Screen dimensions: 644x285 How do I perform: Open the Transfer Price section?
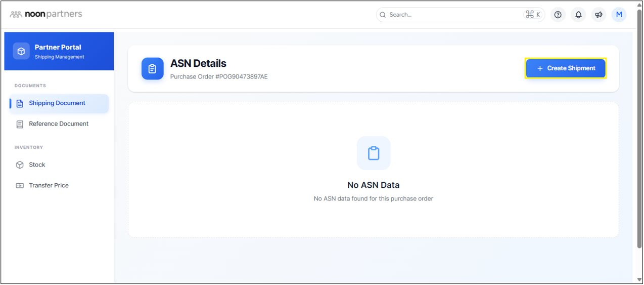49,186
